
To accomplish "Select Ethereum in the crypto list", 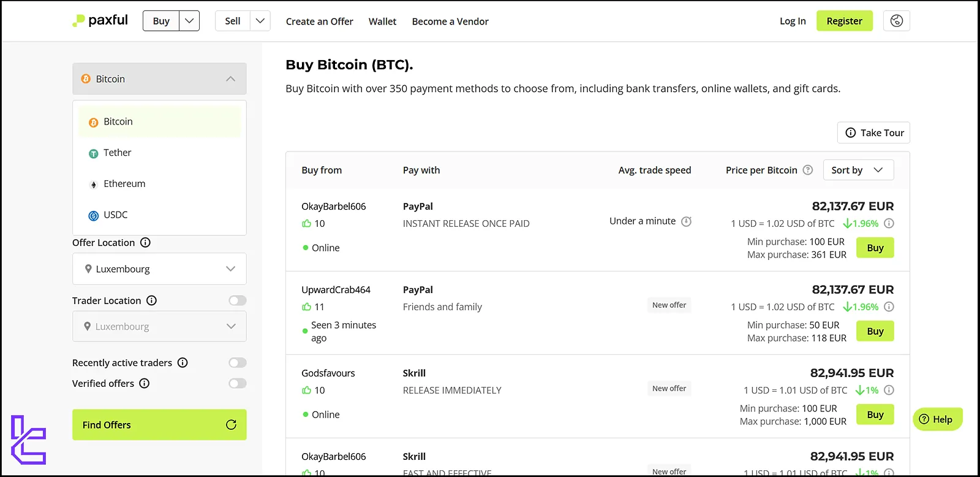I will click(x=159, y=184).
